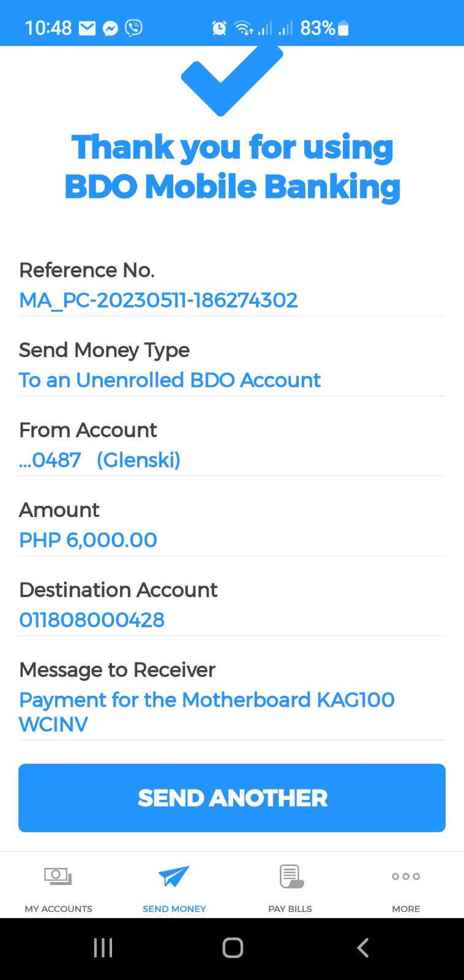Screen dimensions: 464x980
Task: Tap the Viber notification icon in status bar
Action: (x=133, y=28)
